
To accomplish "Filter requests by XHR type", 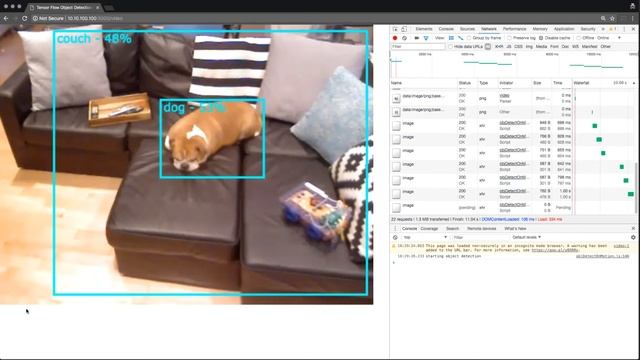I will 499,47.
